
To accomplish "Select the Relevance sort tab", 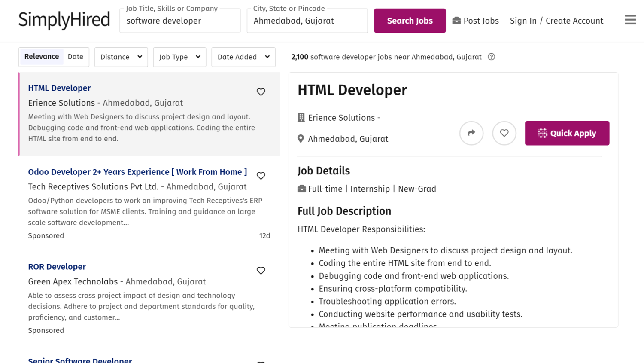I will pyautogui.click(x=41, y=56).
